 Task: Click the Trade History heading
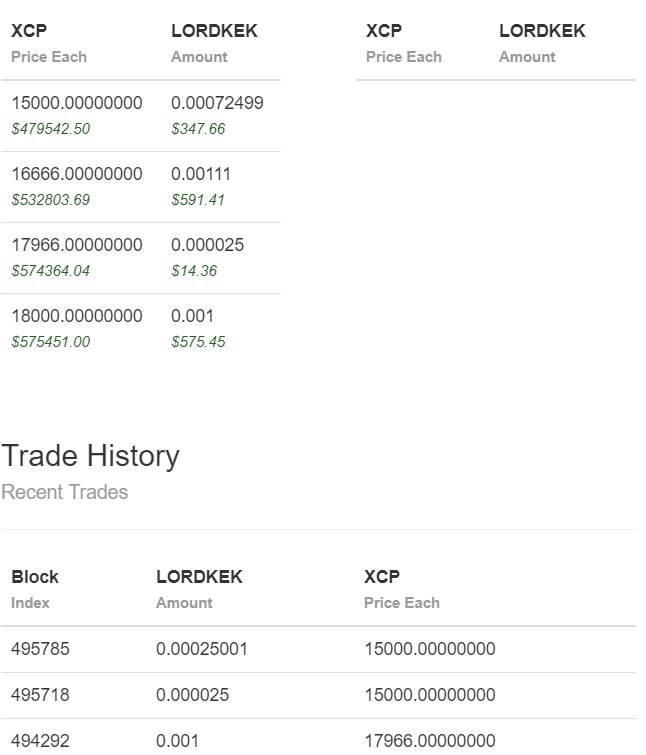coord(90,456)
